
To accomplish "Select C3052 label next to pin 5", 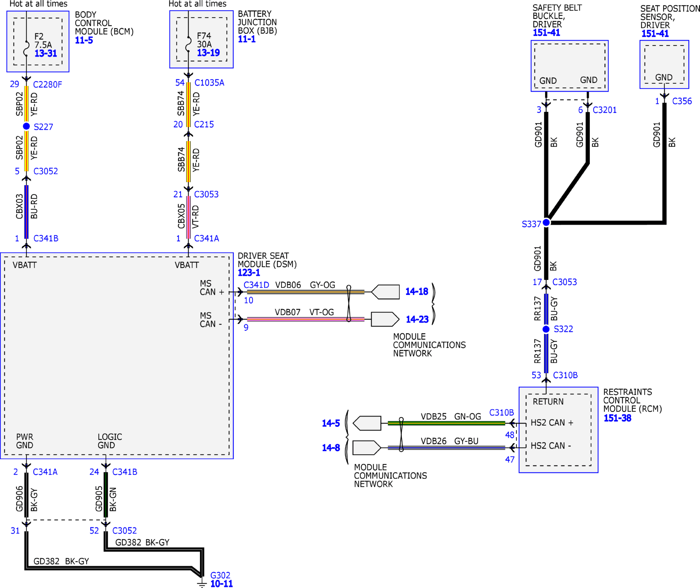I will click(46, 171).
